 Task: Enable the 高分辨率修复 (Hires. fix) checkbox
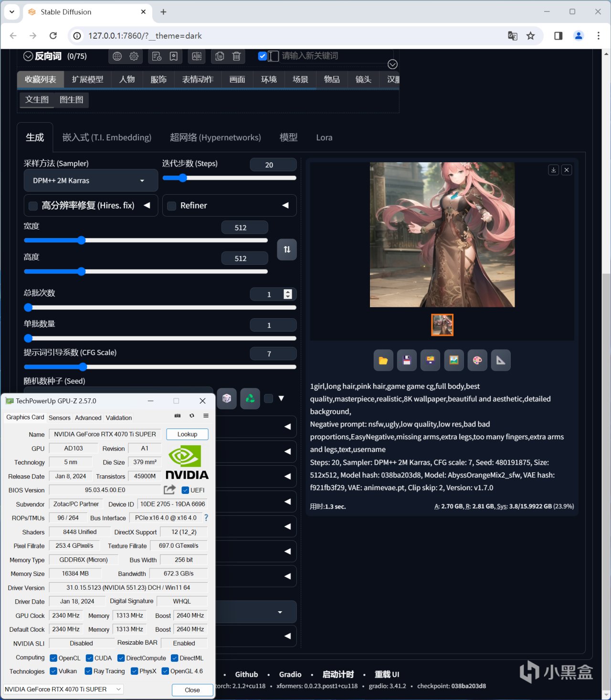(33, 206)
